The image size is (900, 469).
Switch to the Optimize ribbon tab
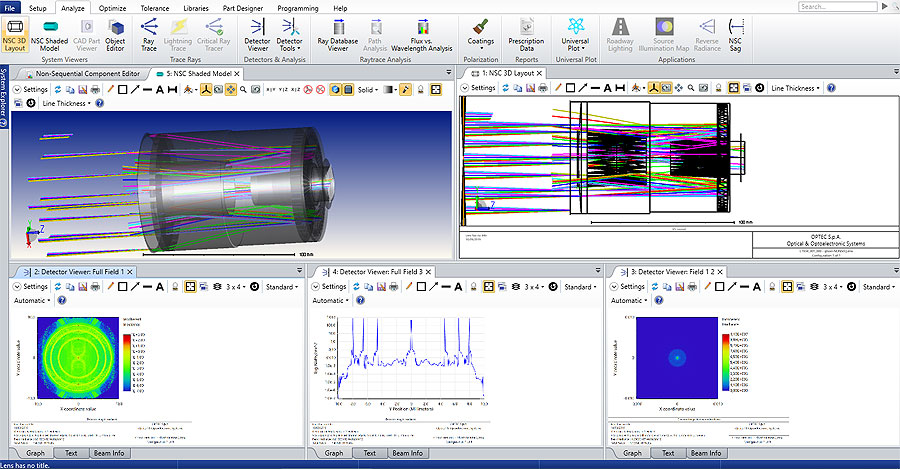click(111, 7)
